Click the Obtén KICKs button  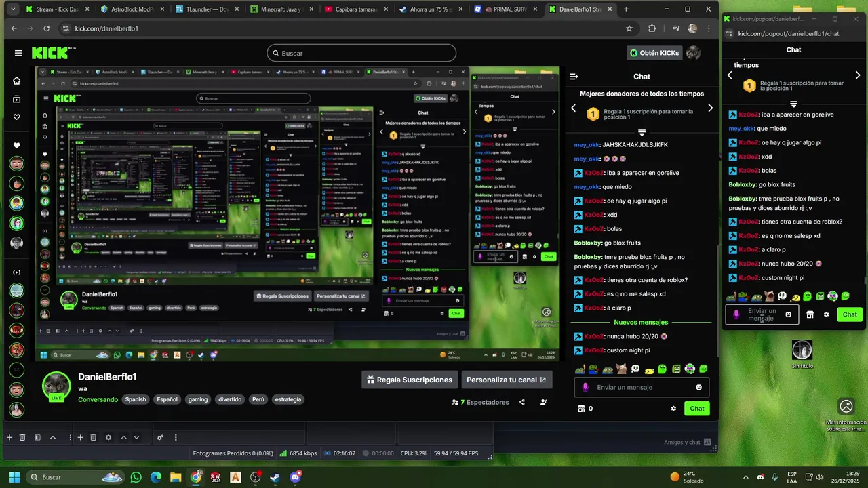pos(654,53)
